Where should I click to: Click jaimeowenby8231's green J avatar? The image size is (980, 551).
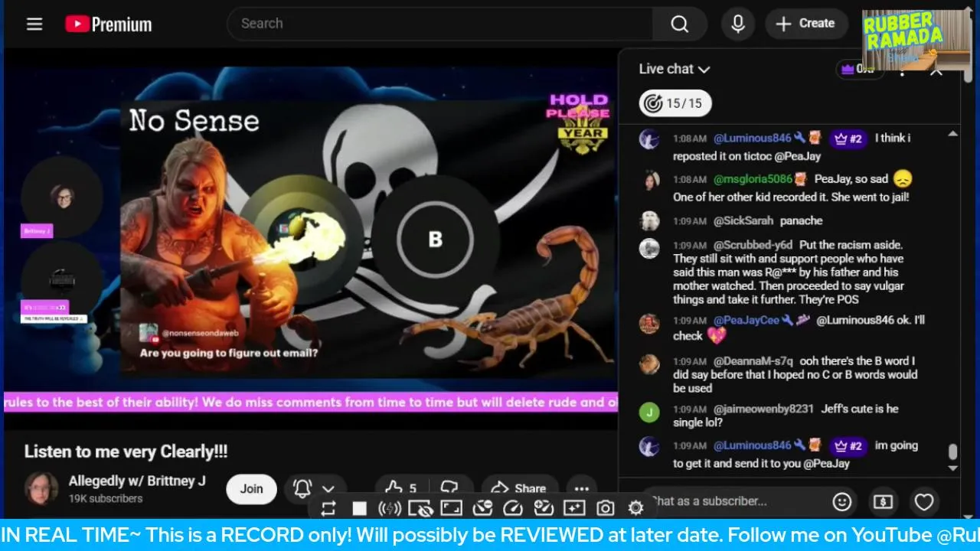click(649, 412)
